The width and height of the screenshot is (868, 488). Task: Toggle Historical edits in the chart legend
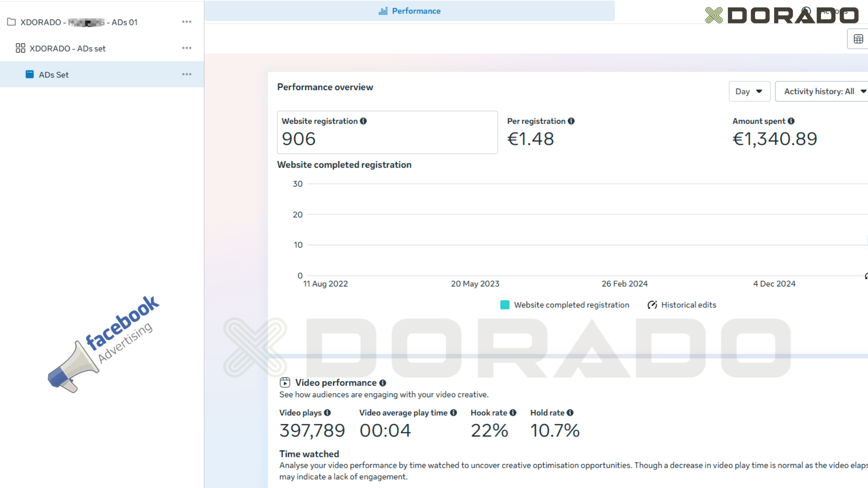point(682,305)
